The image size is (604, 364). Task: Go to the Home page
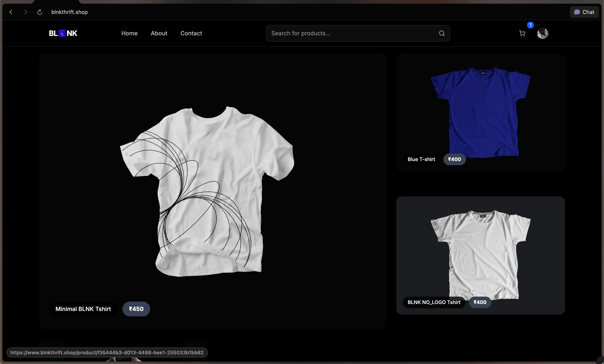[129, 33]
